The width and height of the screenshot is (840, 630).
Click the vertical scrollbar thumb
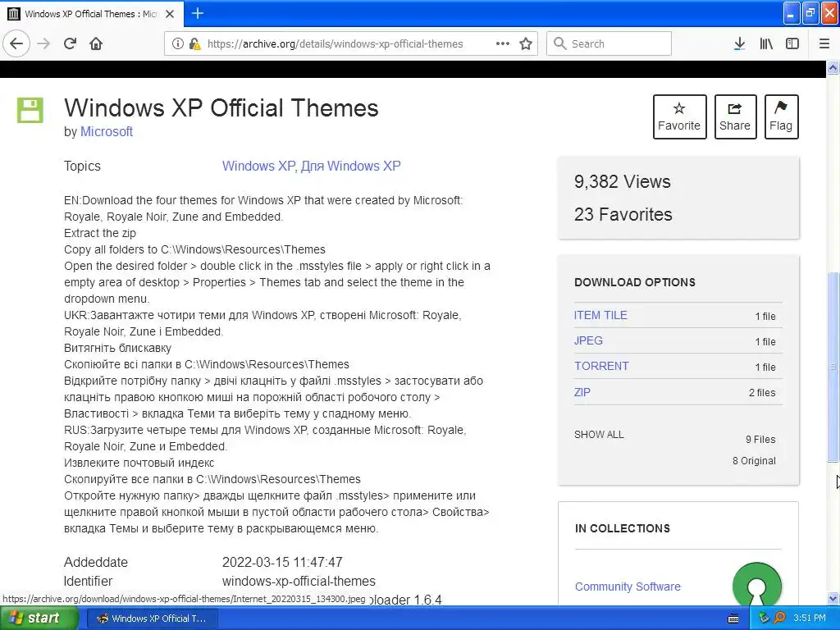click(x=833, y=367)
